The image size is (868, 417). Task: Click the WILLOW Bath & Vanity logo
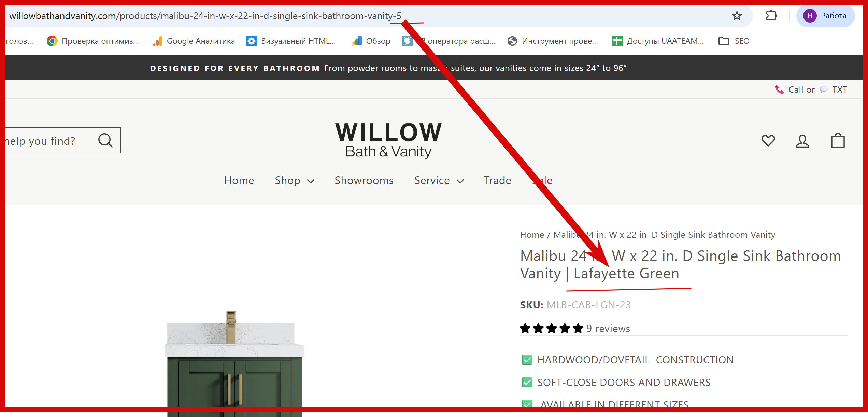pyautogui.click(x=388, y=140)
